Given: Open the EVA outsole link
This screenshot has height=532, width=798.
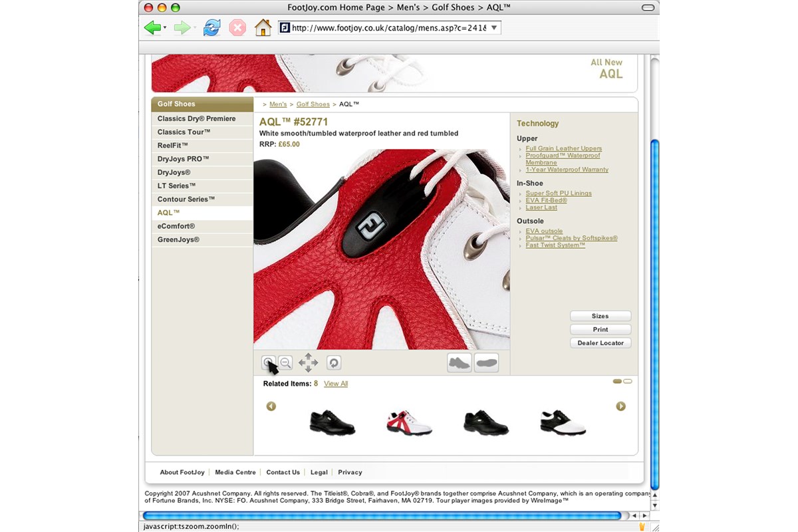Looking at the screenshot, I should click(545, 231).
